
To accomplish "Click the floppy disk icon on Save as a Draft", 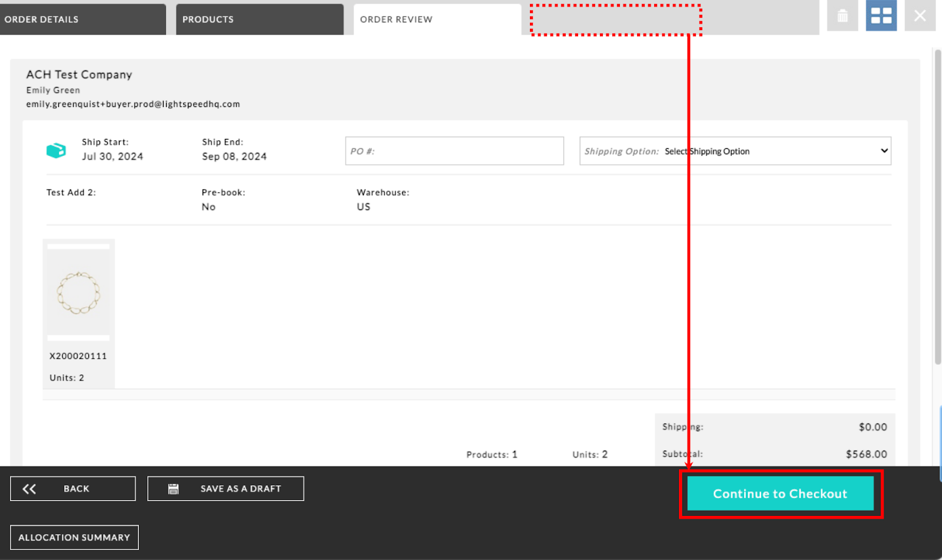I will click(174, 488).
